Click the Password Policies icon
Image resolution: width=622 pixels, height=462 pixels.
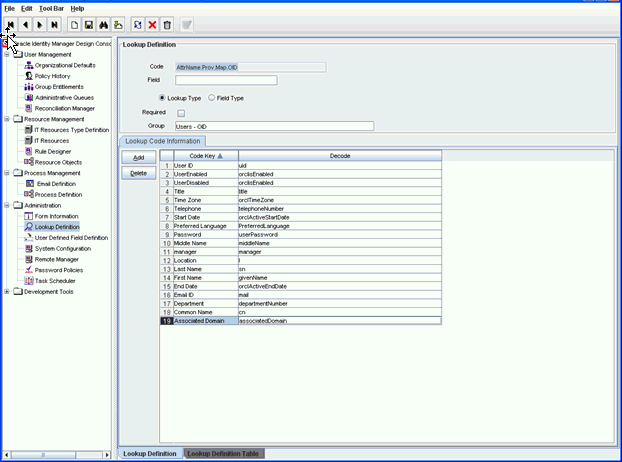(29, 270)
